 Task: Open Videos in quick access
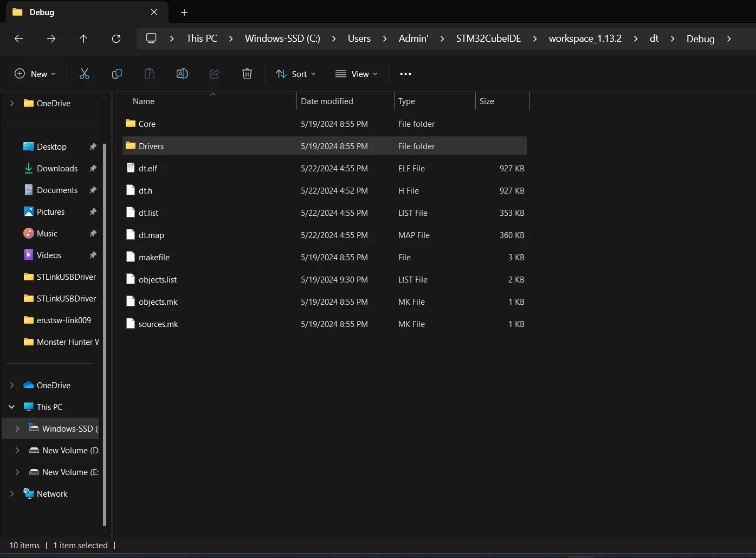tap(43, 255)
